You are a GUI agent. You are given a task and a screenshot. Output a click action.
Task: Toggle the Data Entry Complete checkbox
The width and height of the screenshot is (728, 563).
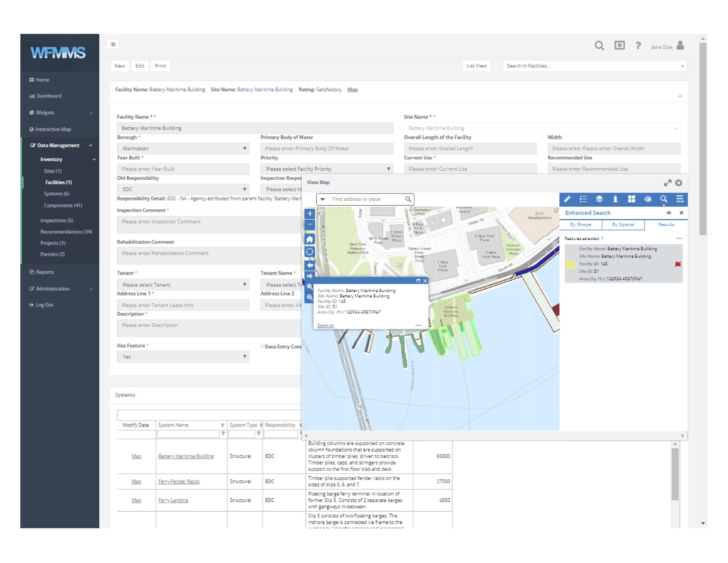pos(262,346)
